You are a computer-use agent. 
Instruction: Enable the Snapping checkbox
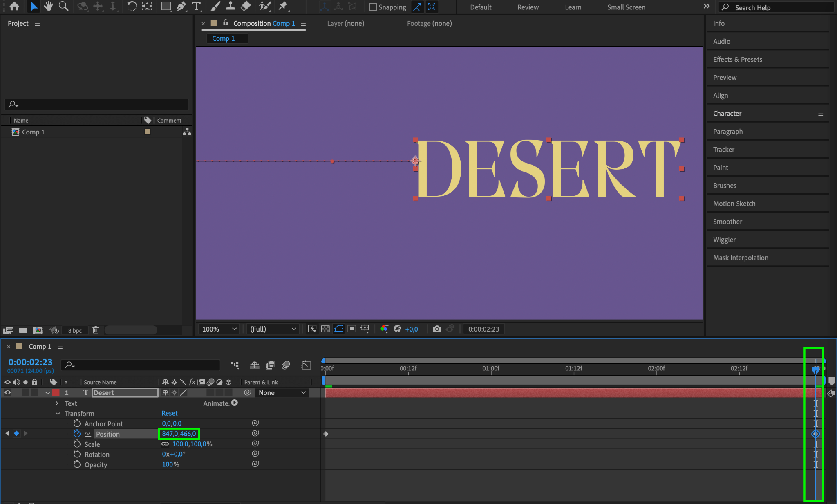pyautogui.click(x=372, y=7)
